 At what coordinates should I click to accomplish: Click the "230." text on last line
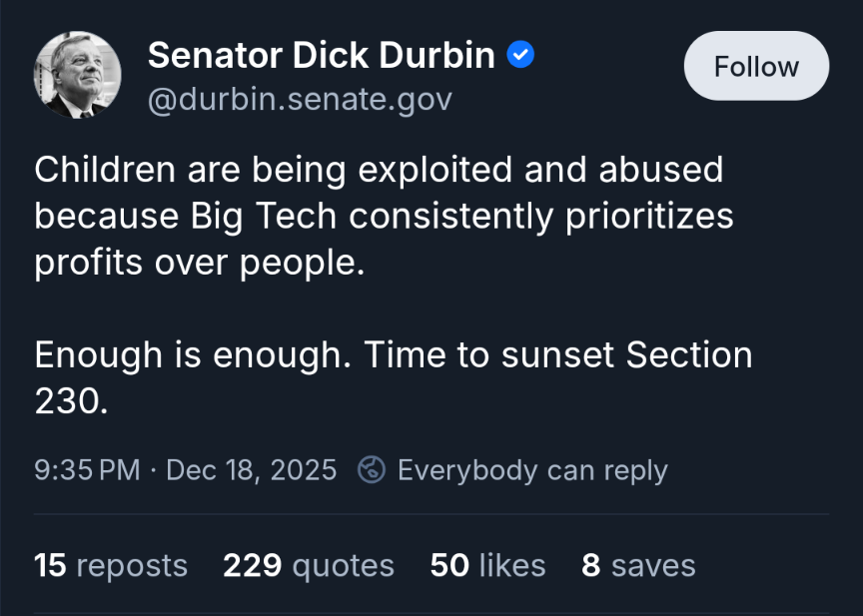[69, 400]
